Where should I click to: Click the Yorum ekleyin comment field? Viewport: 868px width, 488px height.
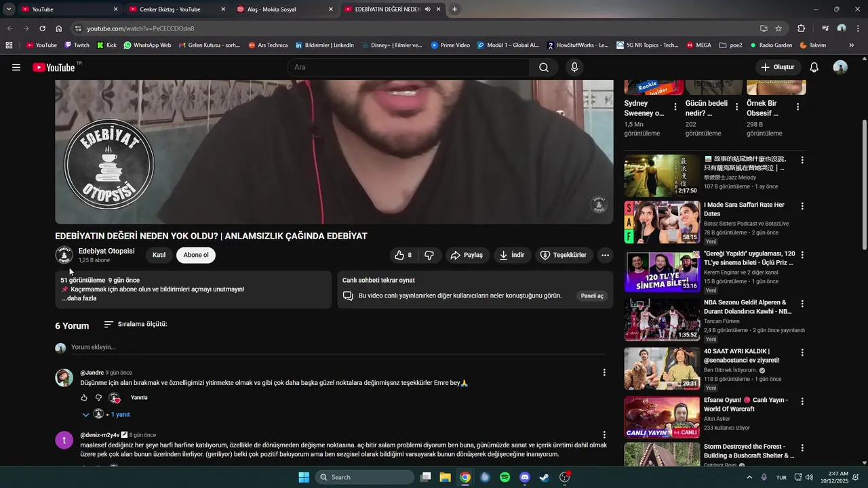click(x=338, y=347)
